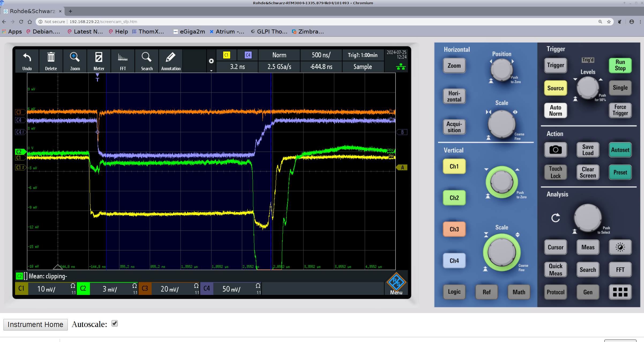The image size is (644, 342).
Task: Open the apps grid button
Action: pos(620,292)
